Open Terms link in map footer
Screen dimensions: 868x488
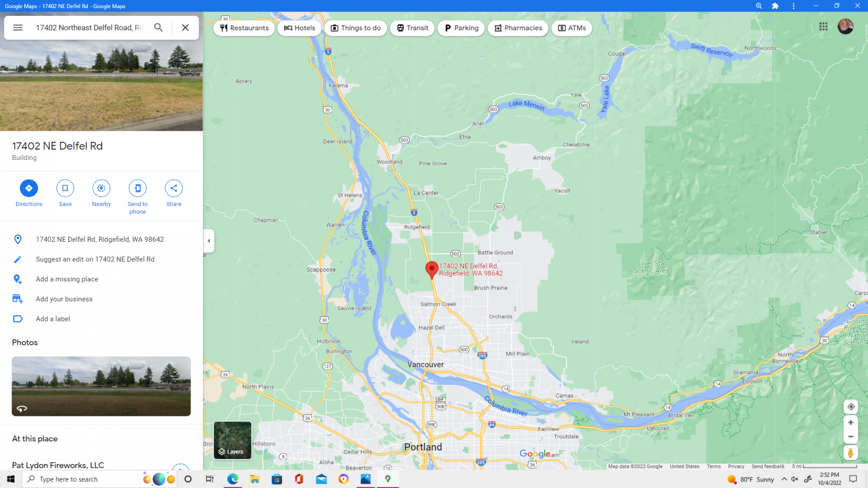coord(714,466)
